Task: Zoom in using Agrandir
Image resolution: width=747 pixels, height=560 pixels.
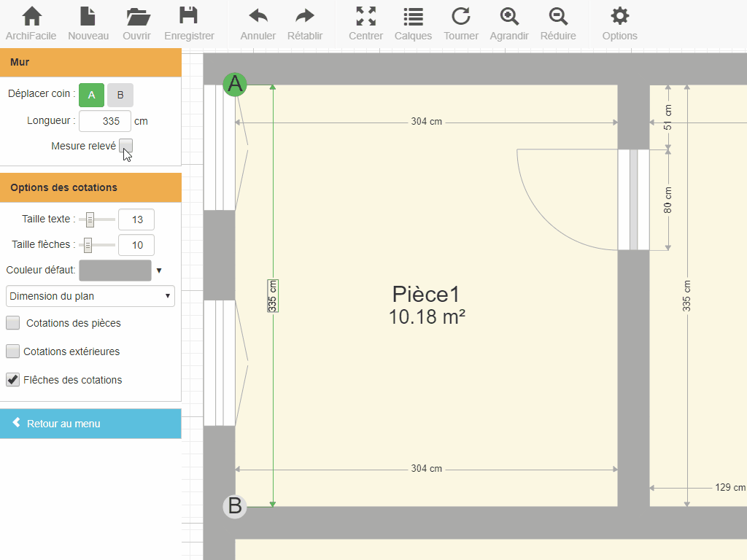Action: point(509,23)
